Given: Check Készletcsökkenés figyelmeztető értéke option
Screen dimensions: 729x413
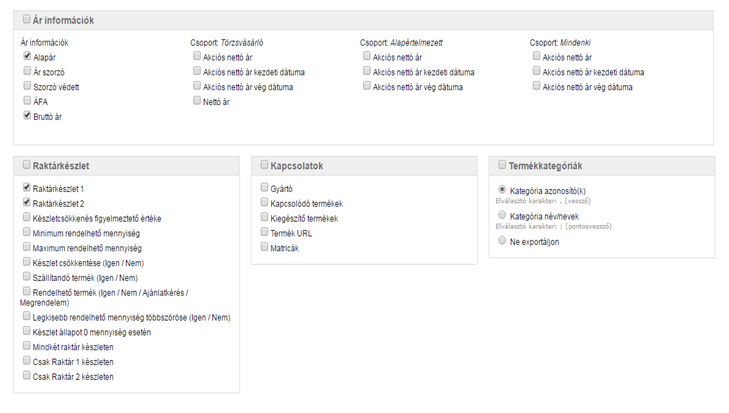Looking at the screenshot, I should pyautogui.click(x=27, y=217).
